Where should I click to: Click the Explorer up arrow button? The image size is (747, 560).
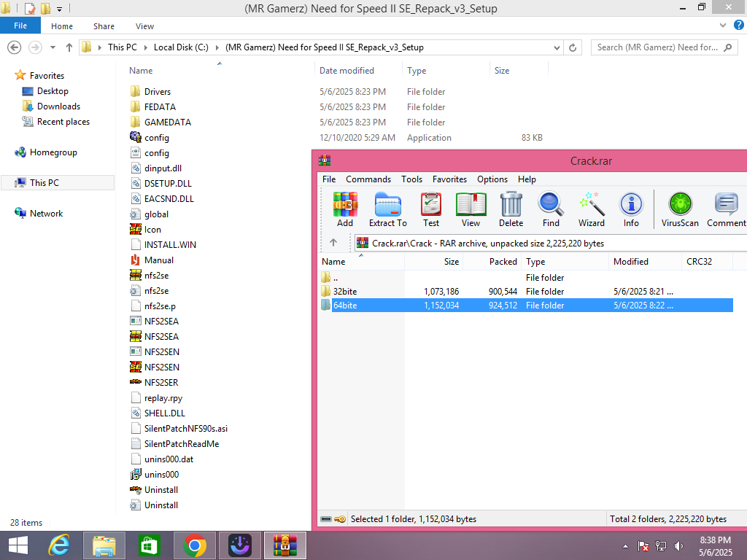[69, 47]
